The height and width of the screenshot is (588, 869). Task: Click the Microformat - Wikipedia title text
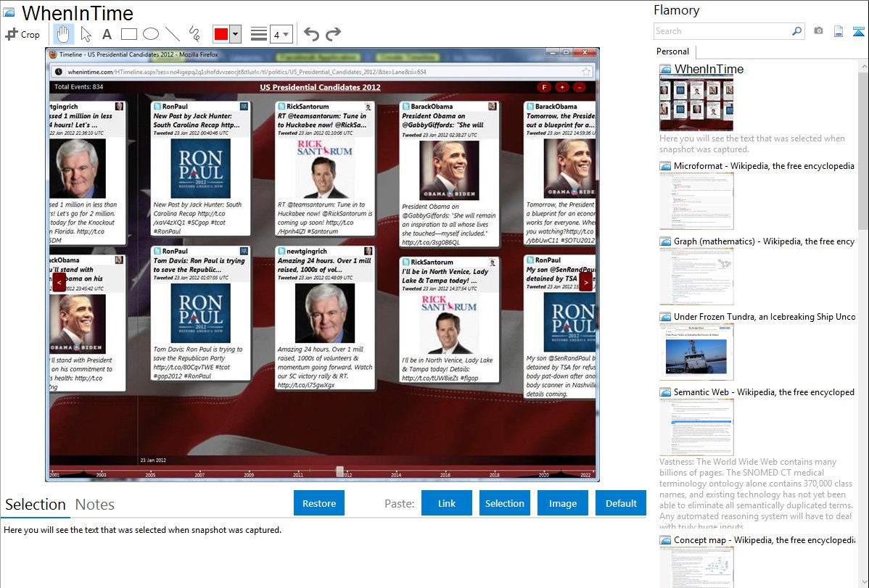coord(764,166)
